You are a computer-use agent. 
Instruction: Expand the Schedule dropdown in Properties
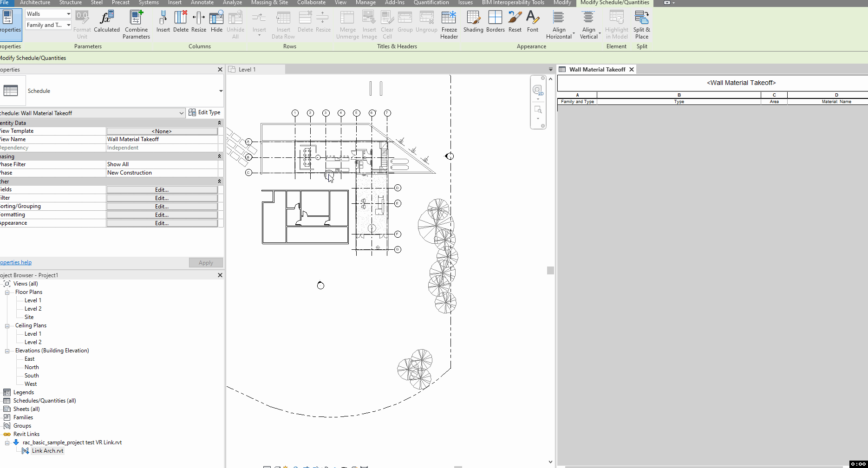tap(221, 91)
